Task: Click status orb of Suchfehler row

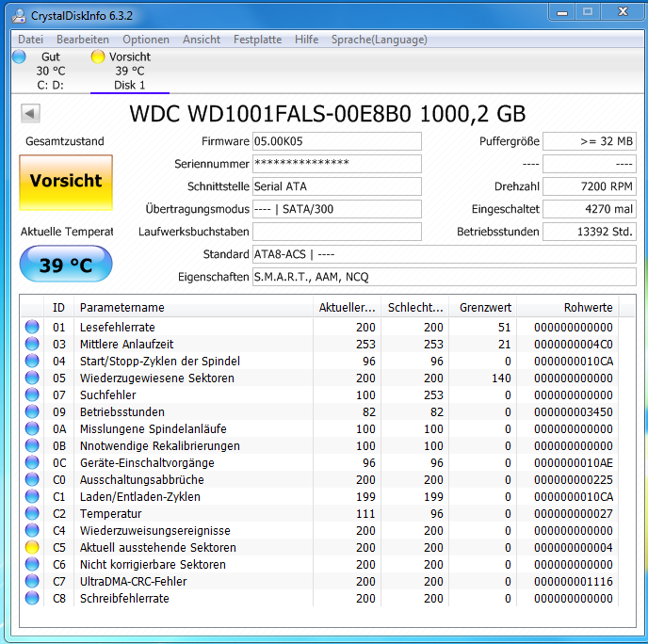Action: (x=32, y=394)
